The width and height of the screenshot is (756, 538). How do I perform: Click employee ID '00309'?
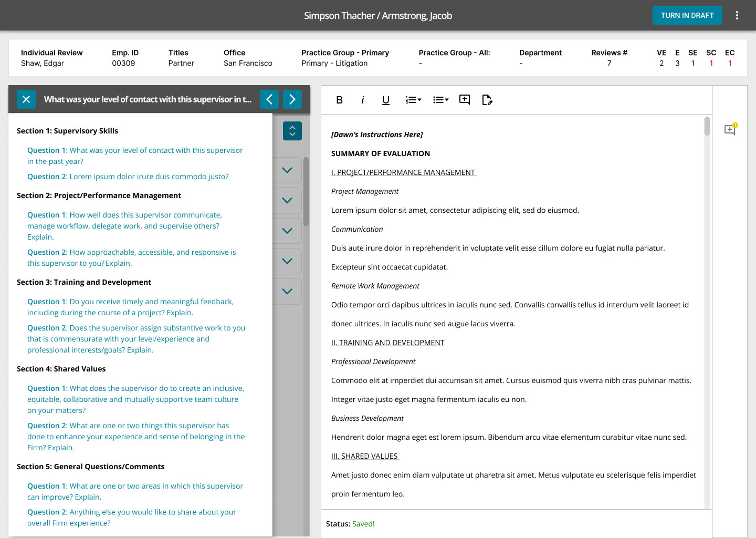(x=123, y=63)
